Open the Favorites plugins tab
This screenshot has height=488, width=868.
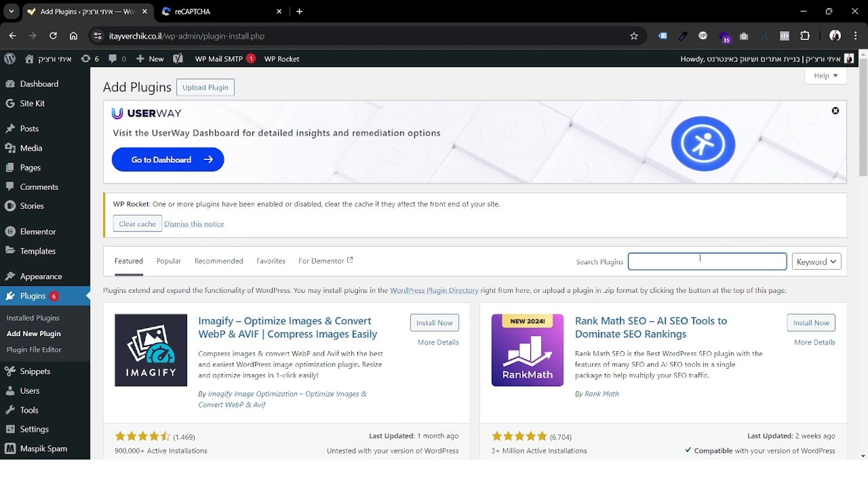271,261
